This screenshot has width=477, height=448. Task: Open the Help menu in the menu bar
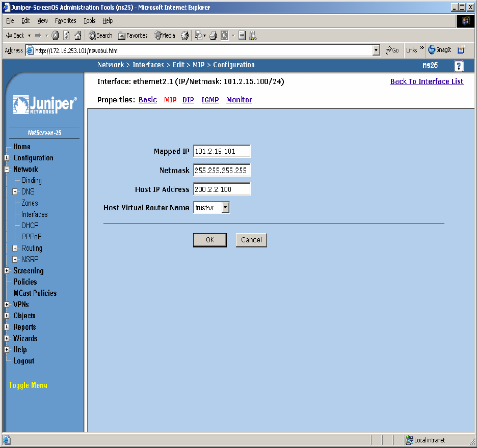[108, 21]
